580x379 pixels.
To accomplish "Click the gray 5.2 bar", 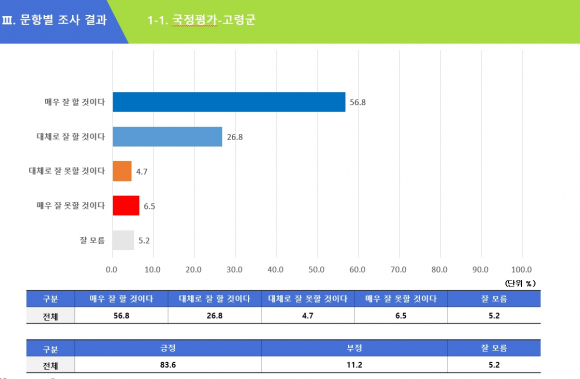I will click(124, 240).
